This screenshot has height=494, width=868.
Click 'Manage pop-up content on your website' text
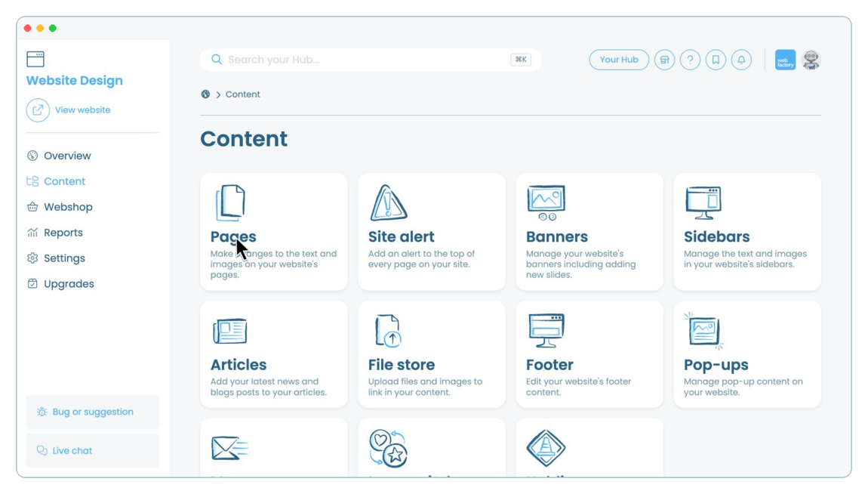click(743, 387)
